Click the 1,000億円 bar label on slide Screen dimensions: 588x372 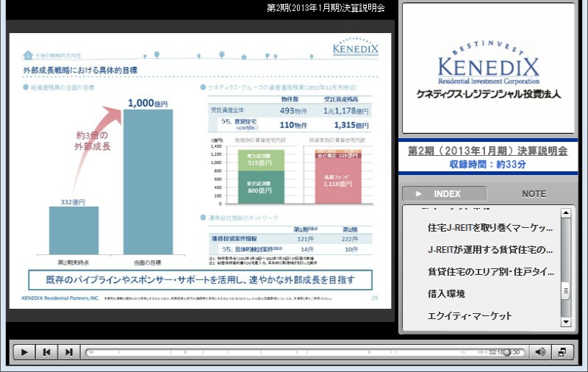148,103
